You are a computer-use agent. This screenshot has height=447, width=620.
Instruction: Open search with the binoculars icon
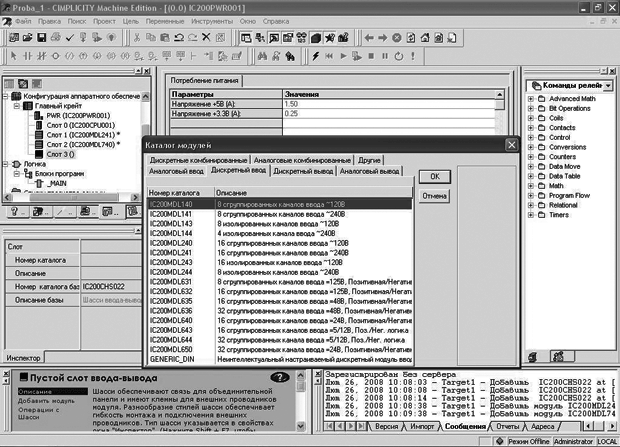262,56
